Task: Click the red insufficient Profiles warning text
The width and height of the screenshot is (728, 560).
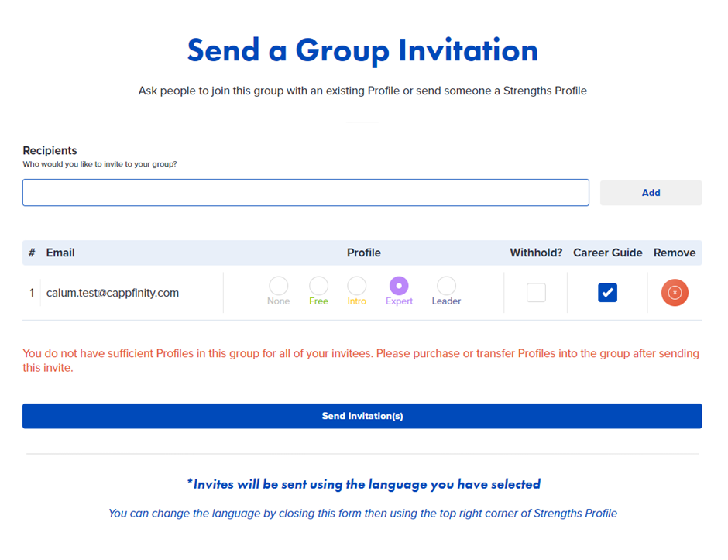Action: pyautogui.click(x=361, y=360)
